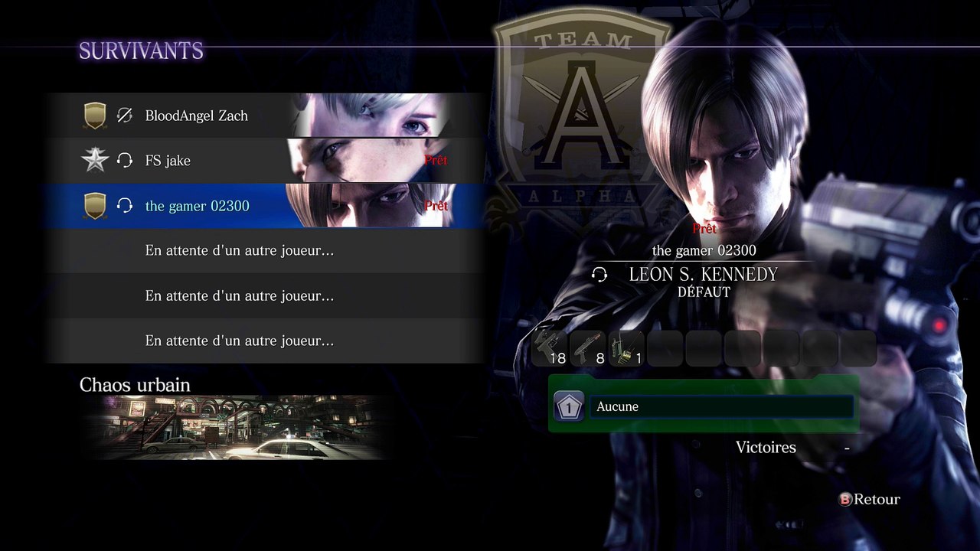
Task: Click the headset icon beside LEON S. KENNEDY
Action: [599, 275]
